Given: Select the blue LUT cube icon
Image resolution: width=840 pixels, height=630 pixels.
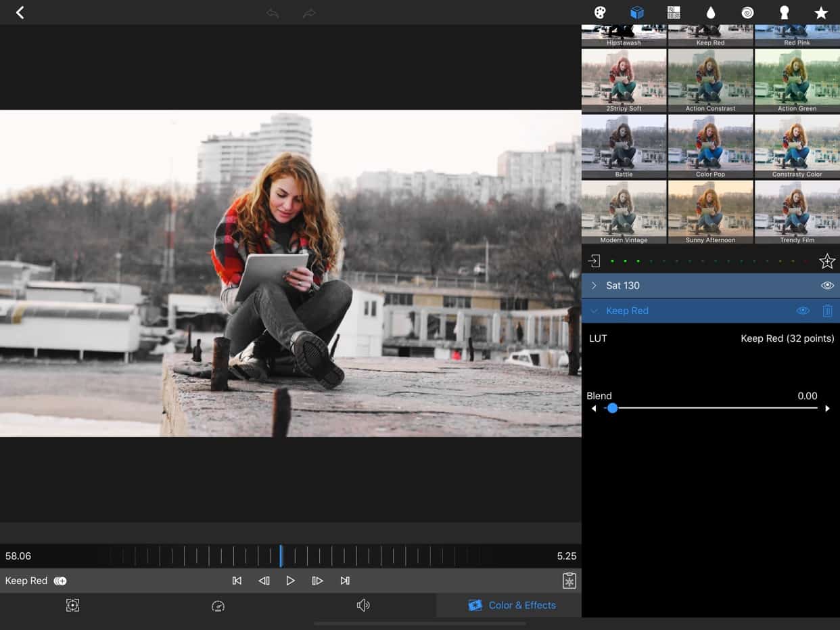Looking at the screenshot, I should click(637, 13).
